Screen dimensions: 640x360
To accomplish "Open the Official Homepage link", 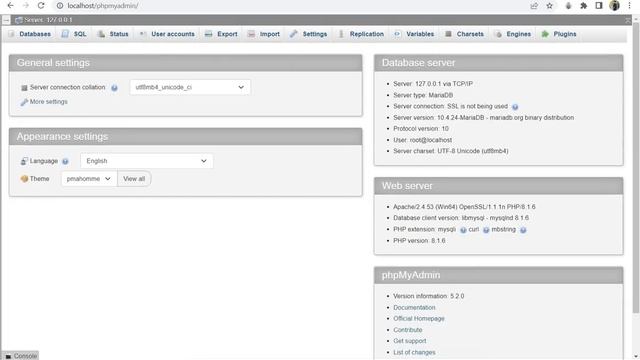I will coord(419,318).
